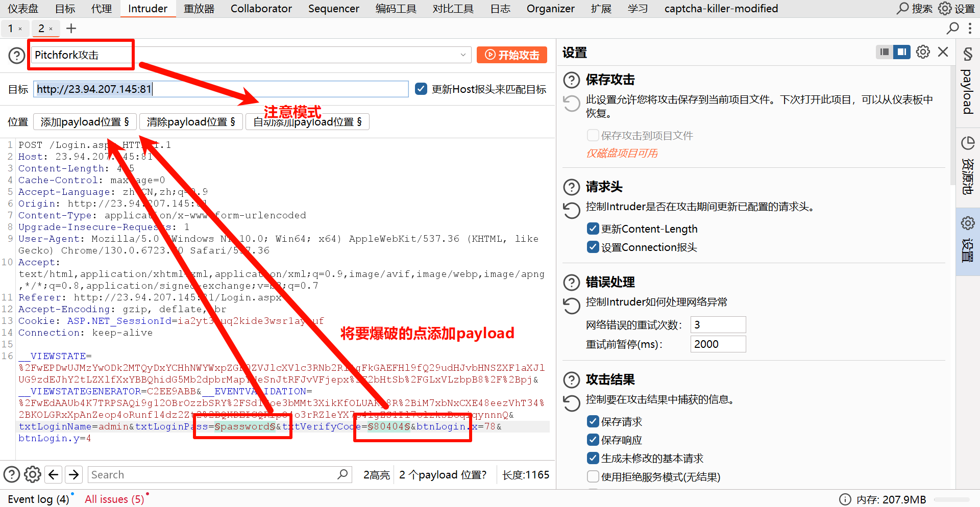
Task: Uncheck 更新Content-Length option
Action: click(x=593, y=229)
